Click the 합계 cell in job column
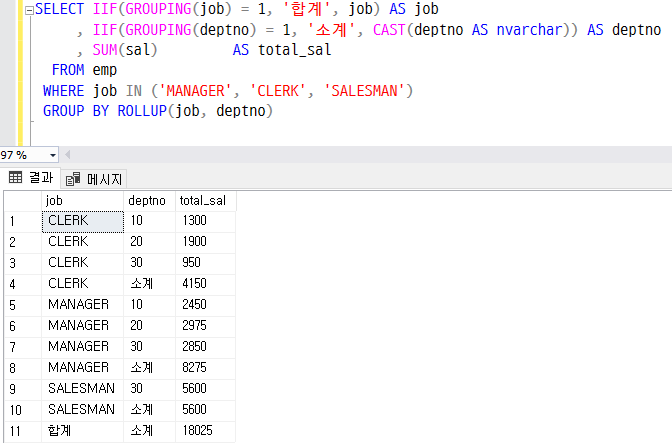The image size is (672, 447). (83, 431)
